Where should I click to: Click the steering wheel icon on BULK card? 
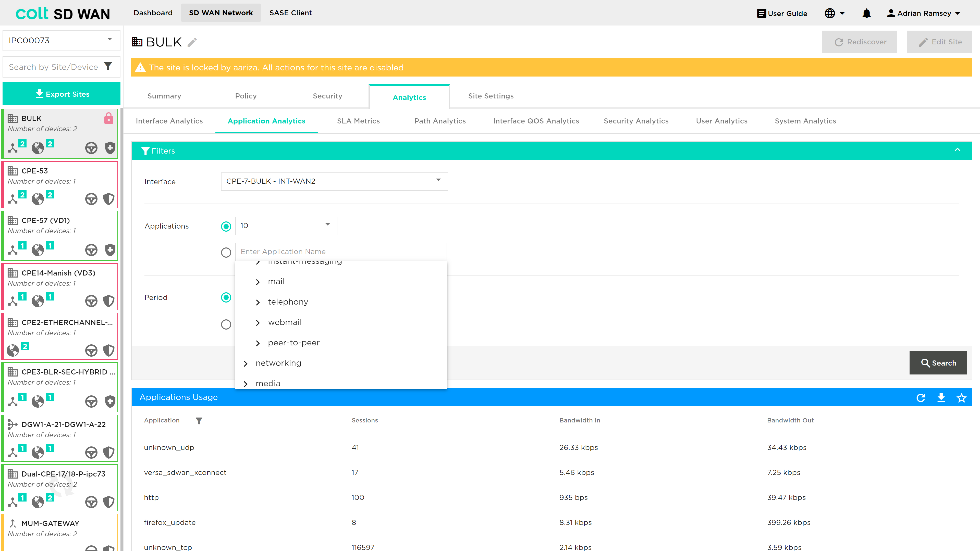click(x=91, y=148)
